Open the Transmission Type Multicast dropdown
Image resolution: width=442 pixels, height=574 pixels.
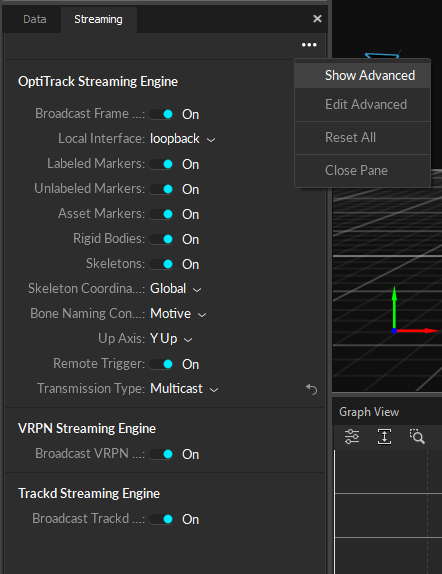click(x=184, y=389)
